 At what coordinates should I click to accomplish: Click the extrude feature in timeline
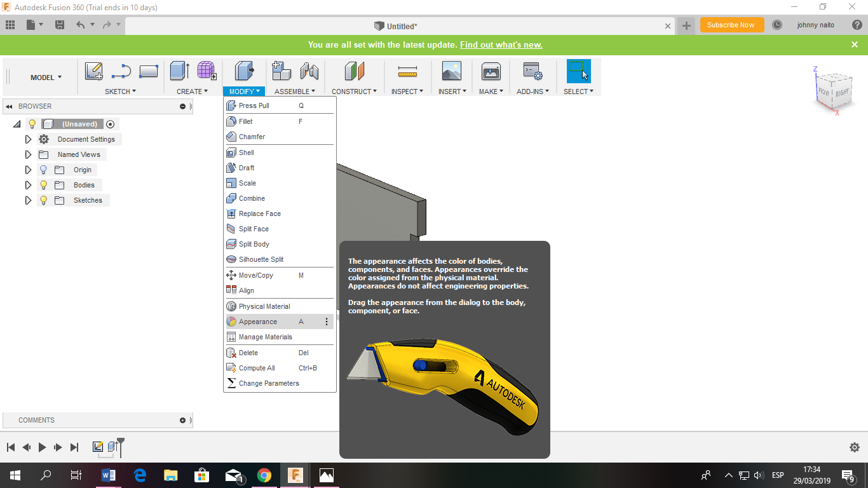(x=112, y=447)
